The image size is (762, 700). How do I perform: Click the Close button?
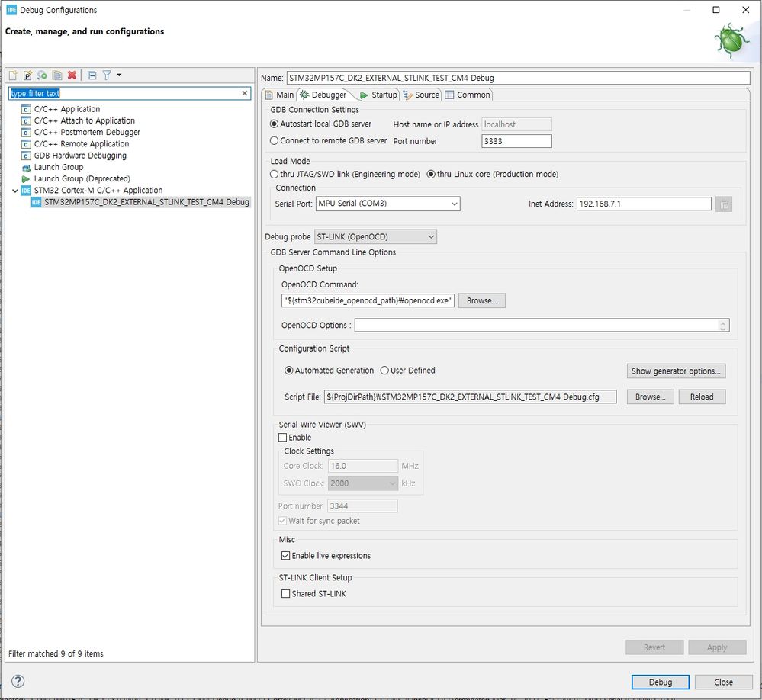[x=723, y=682]
